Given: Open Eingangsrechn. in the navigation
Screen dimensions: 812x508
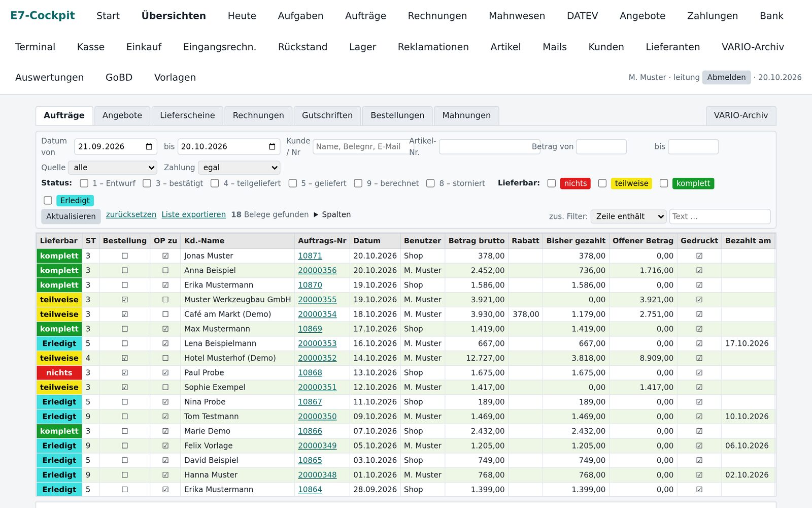Looking at the screenshot, I should pos(220,47).
